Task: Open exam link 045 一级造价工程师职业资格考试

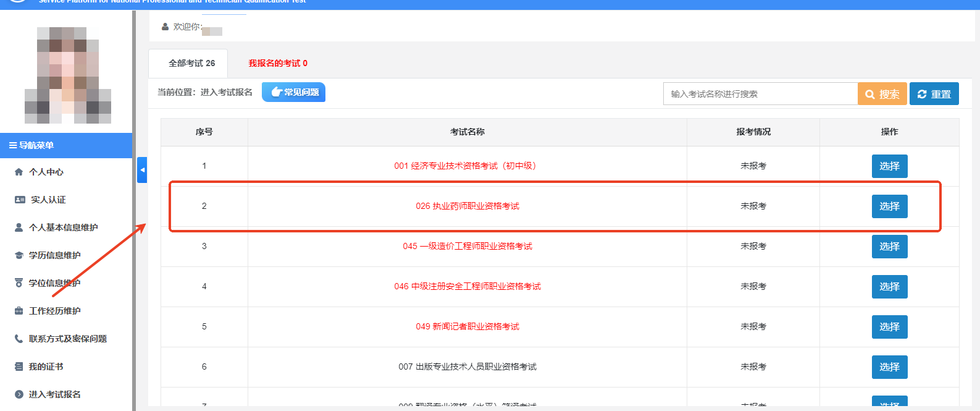Action: 467,246
